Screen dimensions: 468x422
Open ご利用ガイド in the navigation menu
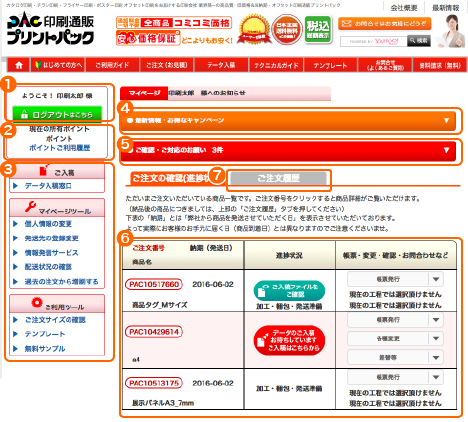tap(112, 65)
